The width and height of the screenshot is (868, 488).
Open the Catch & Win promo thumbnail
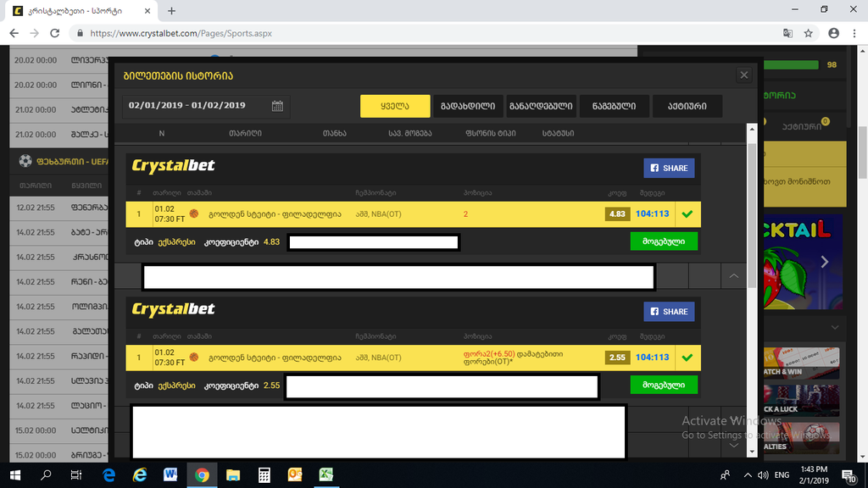[801, 363]
